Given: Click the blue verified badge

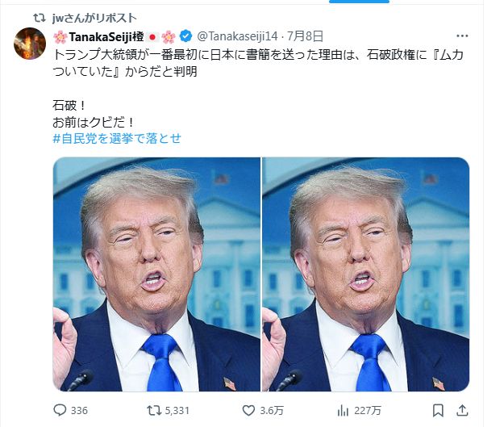Looking at the screenshot, I should (185, 36).
